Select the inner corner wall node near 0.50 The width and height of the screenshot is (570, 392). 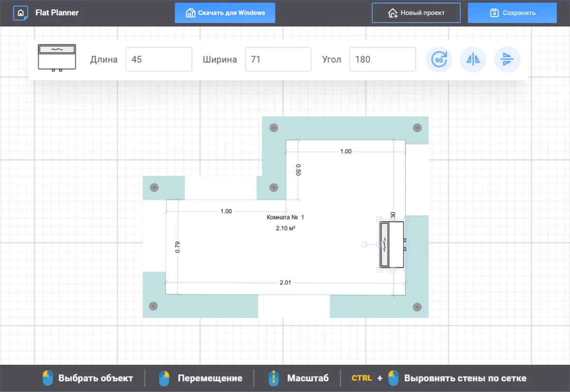(x=273, y=187)
